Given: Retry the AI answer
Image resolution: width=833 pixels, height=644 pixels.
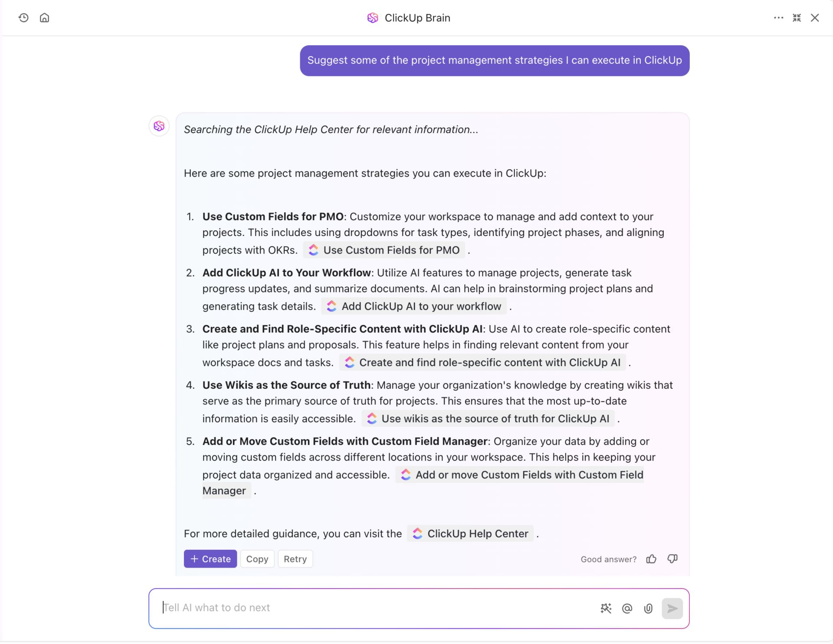Looking at the screenshot, I should [295, 559].
